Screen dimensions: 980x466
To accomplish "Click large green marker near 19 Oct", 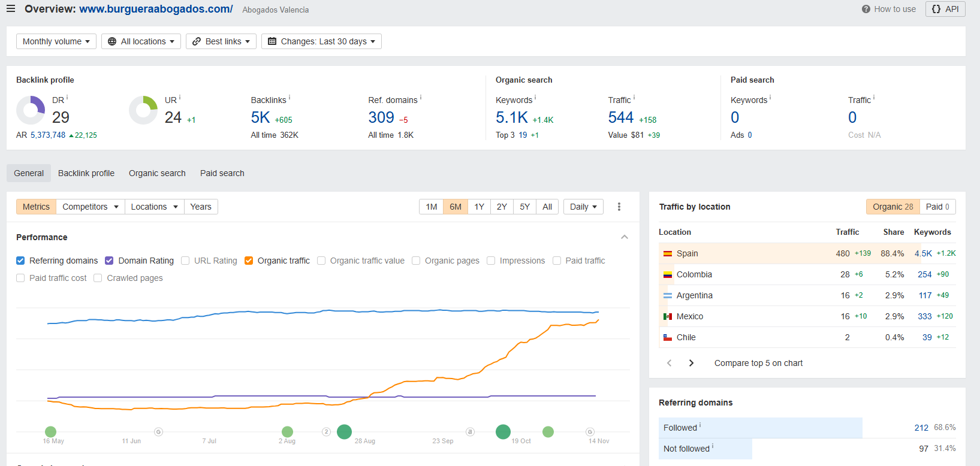I will click(x=503, y=431).
